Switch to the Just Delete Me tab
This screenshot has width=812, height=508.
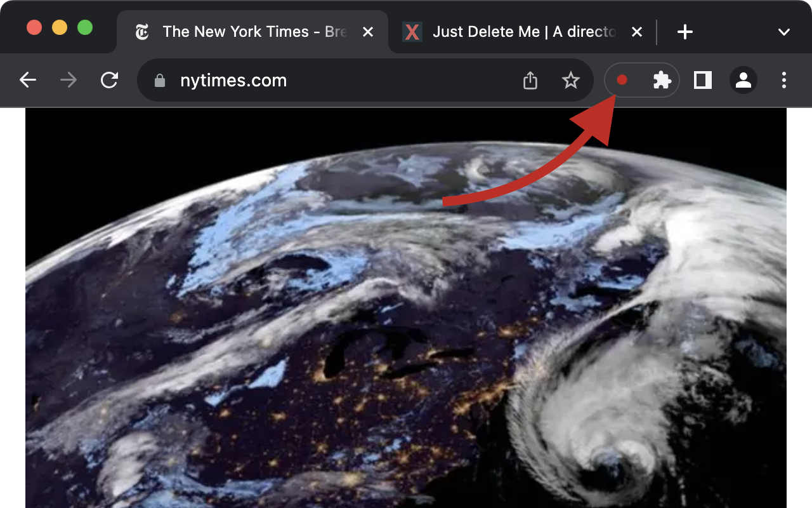click(x=523, y=32)
